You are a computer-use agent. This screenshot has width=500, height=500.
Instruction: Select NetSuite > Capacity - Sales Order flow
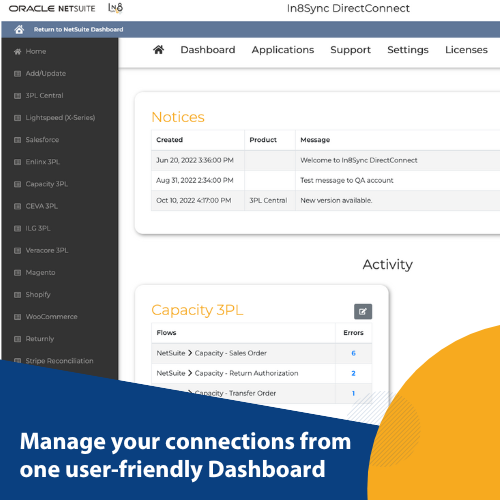tap(212, 353)
